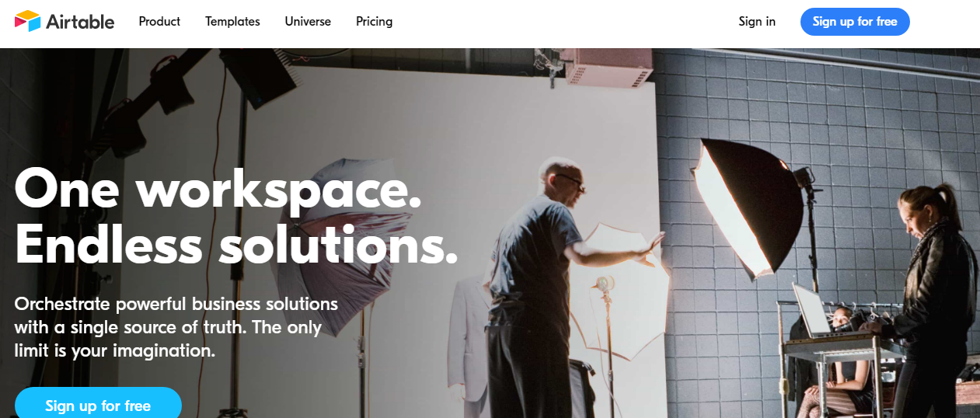Image resolution: width=980 pixels, height=418 pixels.
Task: Click the header Sign up for free button
Action: [x=855, y=22]
